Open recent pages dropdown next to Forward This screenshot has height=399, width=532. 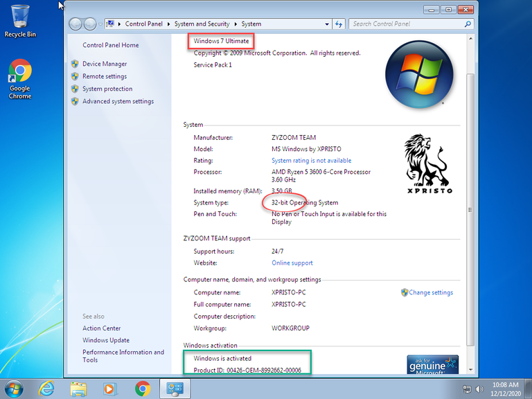click(x=100, y=24)
